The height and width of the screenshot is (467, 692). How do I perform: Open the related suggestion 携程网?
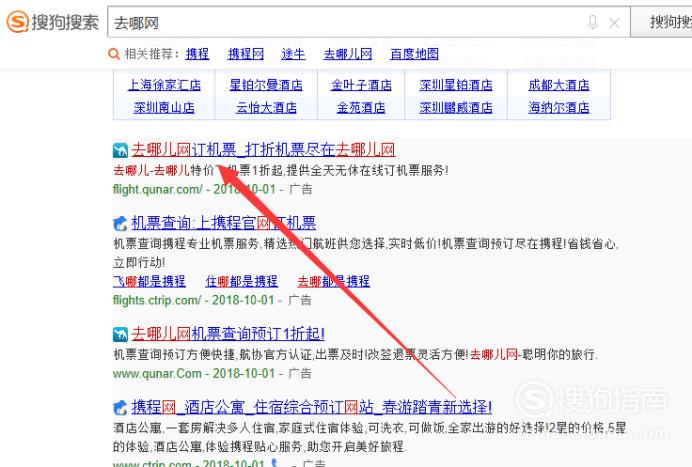pos(246,54)
